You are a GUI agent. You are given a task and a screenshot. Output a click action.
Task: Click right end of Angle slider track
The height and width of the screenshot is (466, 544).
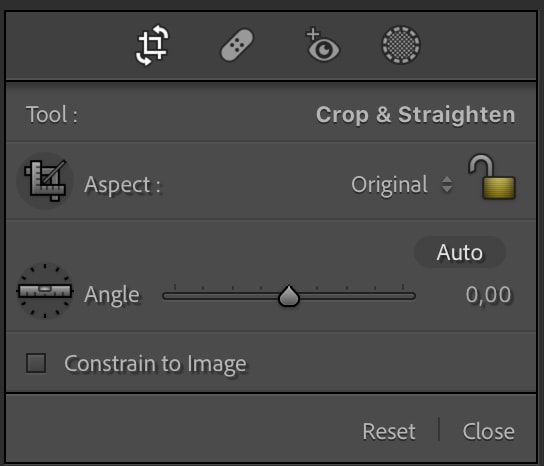tap(411, 296)
